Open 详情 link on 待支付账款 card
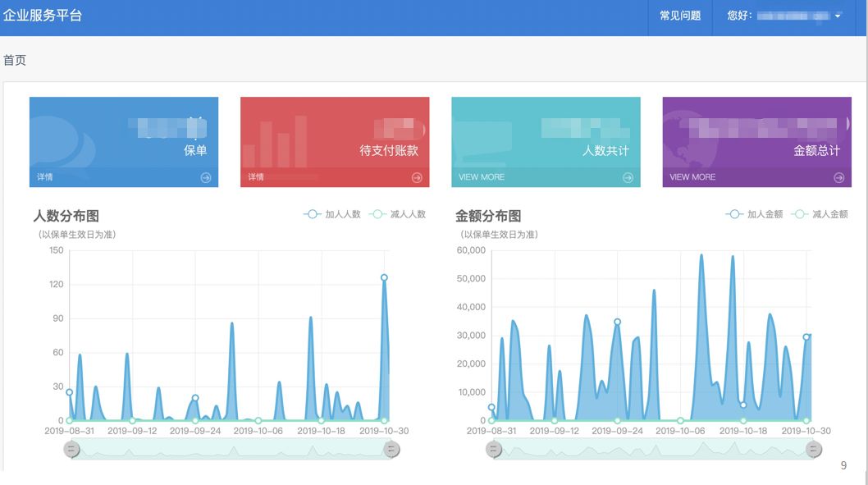This screenshot has height=485, width=868. [x=256, y=177]
